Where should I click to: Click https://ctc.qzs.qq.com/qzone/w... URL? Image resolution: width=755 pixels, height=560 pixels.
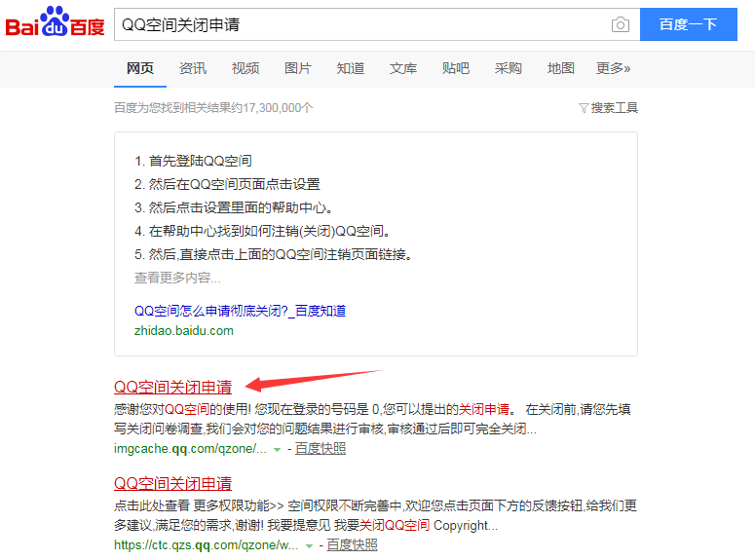(x=207, y=545)
